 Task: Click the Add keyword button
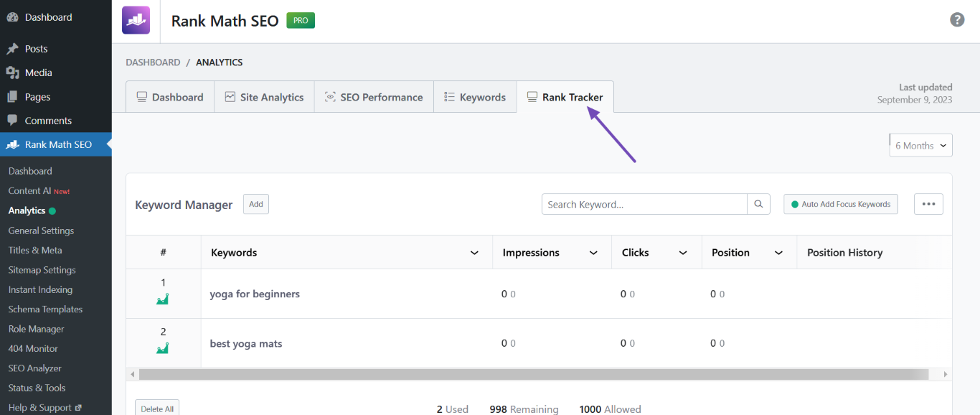256,204
